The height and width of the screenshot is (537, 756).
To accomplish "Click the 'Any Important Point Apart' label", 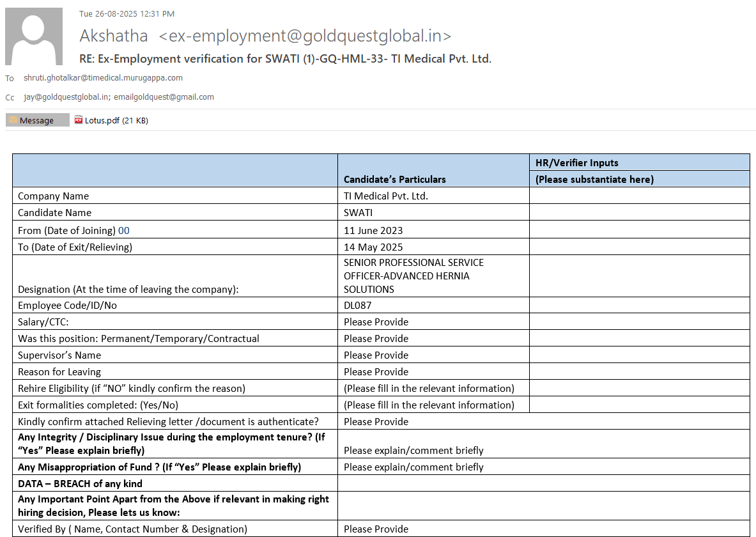I will pyautogui.click(x=174, y=506).
